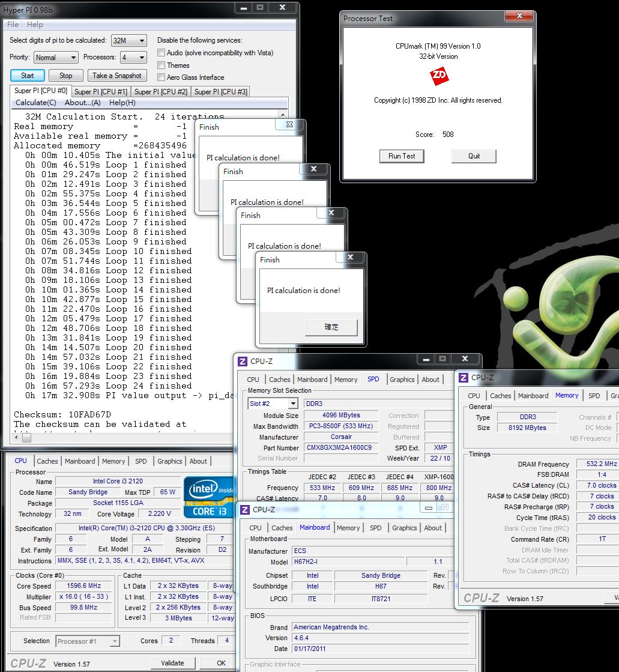Click Take a Snapshot button
The height and width of the screenshot is (672, 619).
[117, 76]
